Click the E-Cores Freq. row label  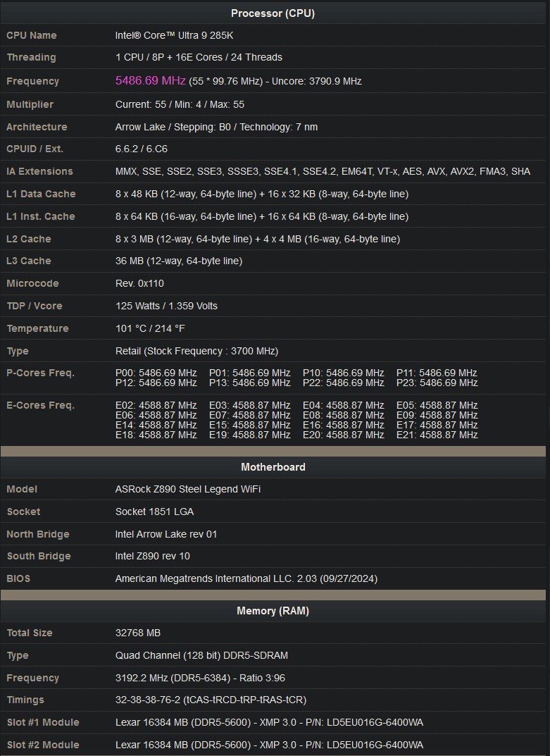tap(40, 406)
